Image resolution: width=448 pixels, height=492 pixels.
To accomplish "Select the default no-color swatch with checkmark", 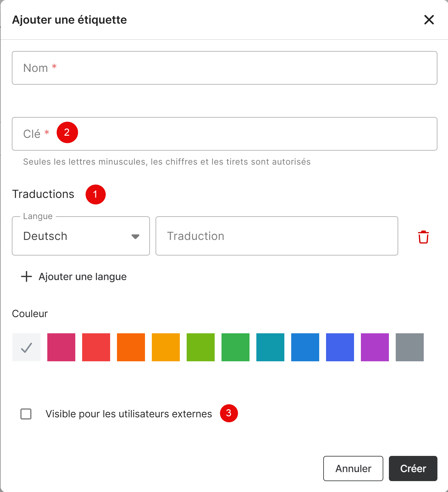I will click(x=26, y=347).
